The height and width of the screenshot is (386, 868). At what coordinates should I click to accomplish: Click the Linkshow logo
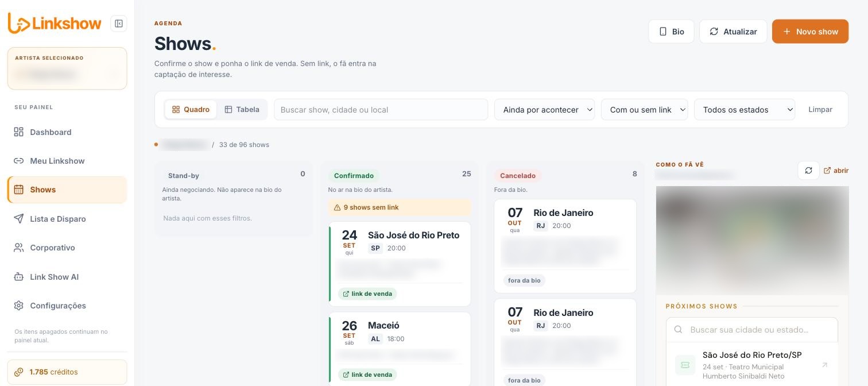click(55, 24)
